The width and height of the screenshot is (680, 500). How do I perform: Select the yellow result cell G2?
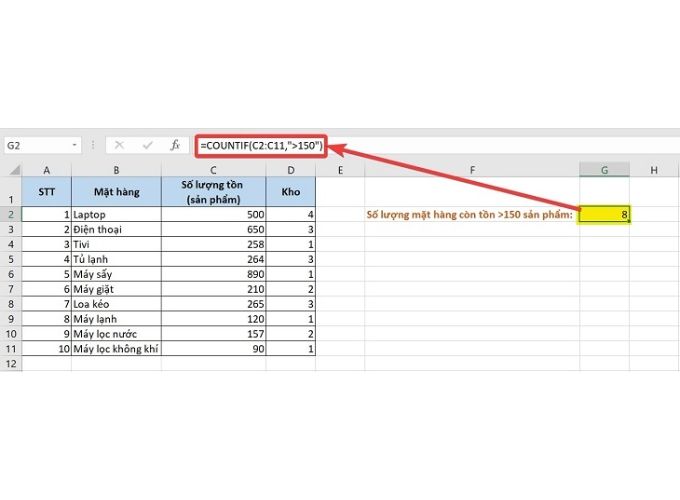[x=605, y=214]
